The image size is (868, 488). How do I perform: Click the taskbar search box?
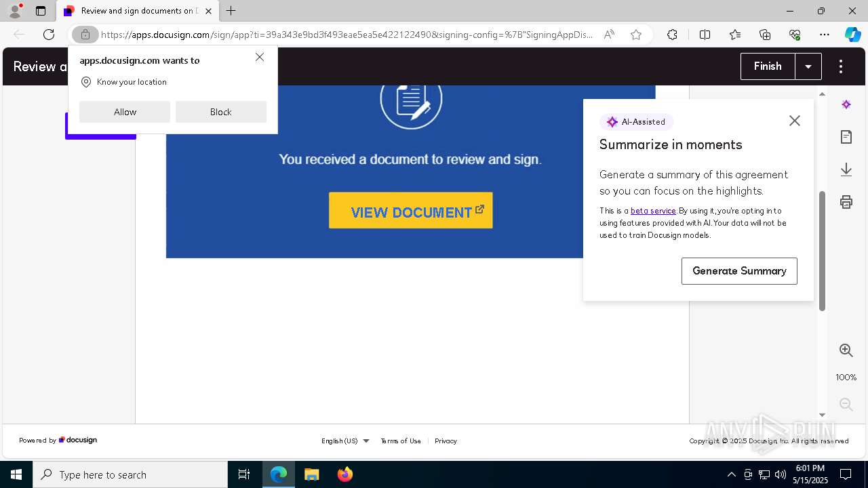tap(130, 474)
